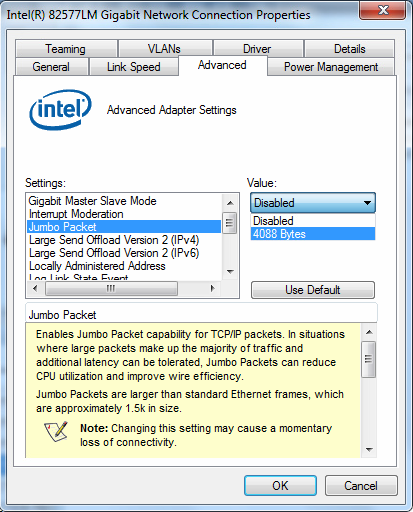This screenshot has width=413, height=512.
Task: Click settings list scroll up arrow
Action: [x=230, y=203]
